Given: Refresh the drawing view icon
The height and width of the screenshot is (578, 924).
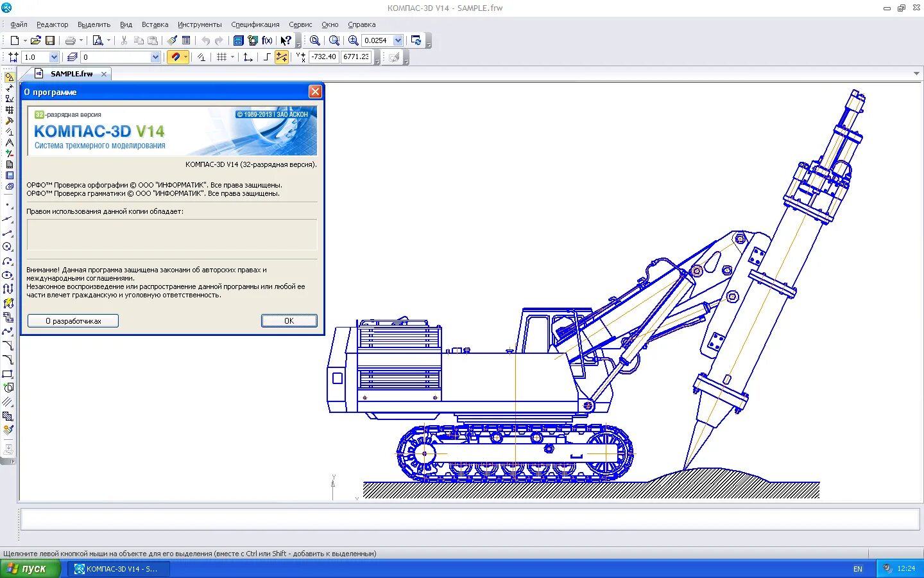Looking at the screenshot, I should (416, 40).
